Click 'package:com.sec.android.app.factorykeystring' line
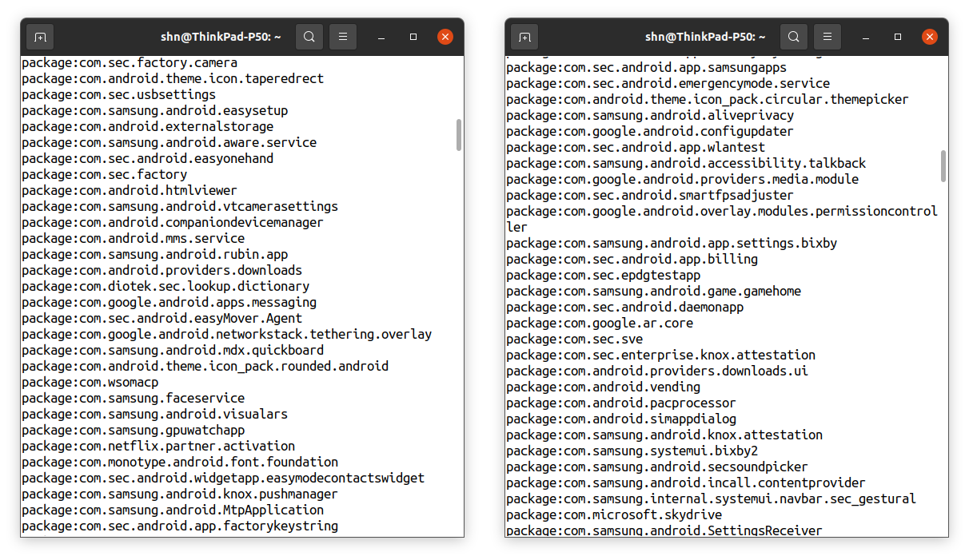 click(180, 526)
